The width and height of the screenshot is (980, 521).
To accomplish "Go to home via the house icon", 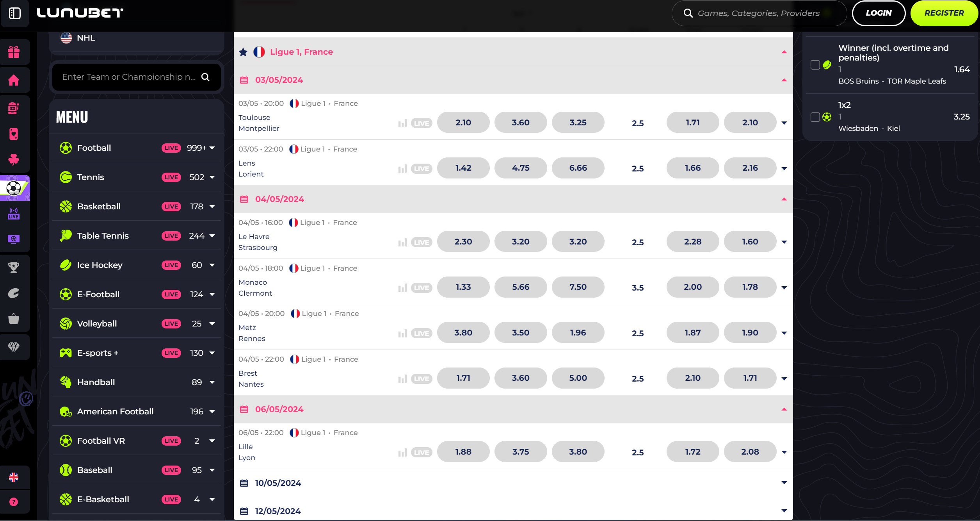I will pos(14,80).
